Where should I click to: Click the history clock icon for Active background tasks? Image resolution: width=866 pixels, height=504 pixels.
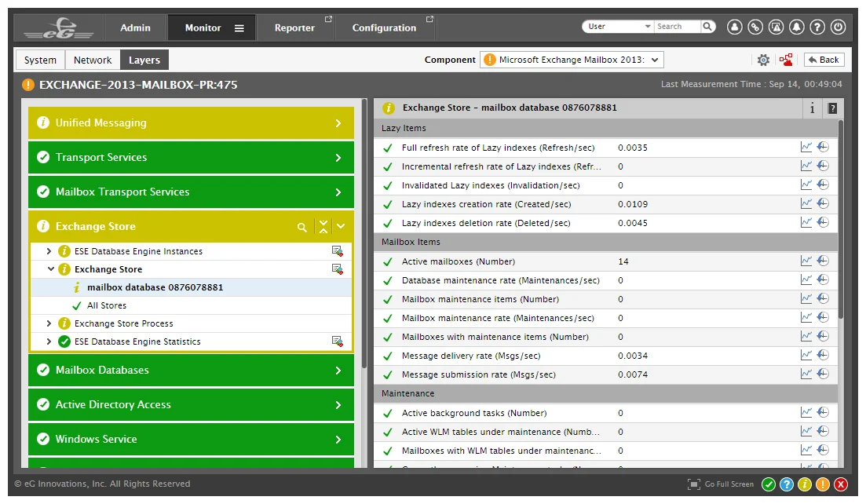[823, 412]
